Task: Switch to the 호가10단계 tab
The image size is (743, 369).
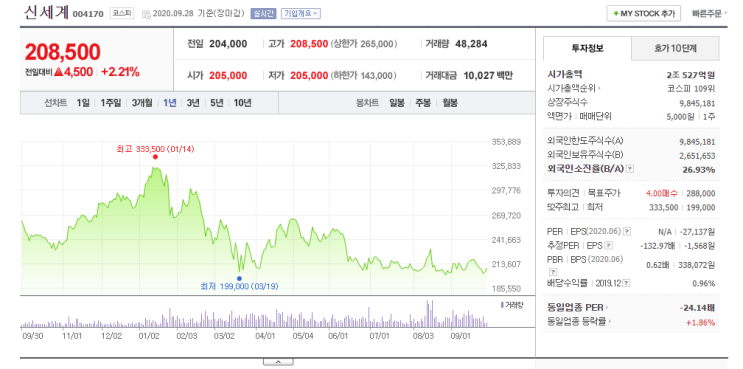Action: coord(675,48)
